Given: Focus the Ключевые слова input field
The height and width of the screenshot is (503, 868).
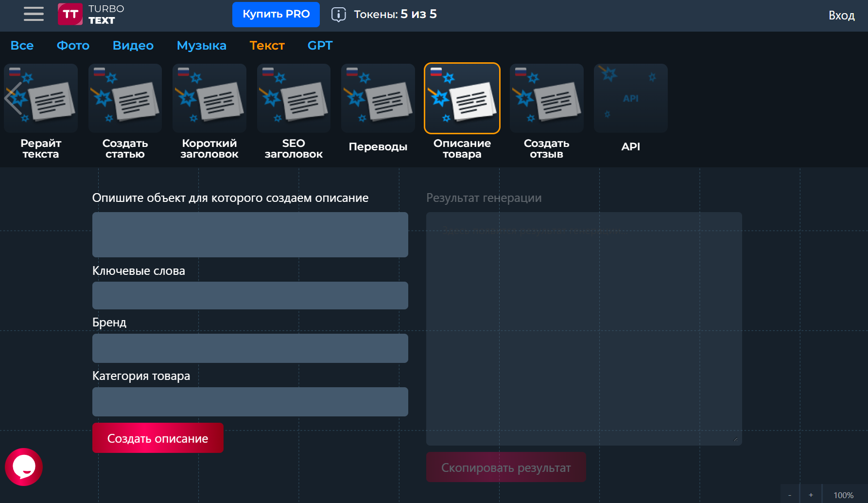Looking at the screenshot, I should tap(250, 296).
